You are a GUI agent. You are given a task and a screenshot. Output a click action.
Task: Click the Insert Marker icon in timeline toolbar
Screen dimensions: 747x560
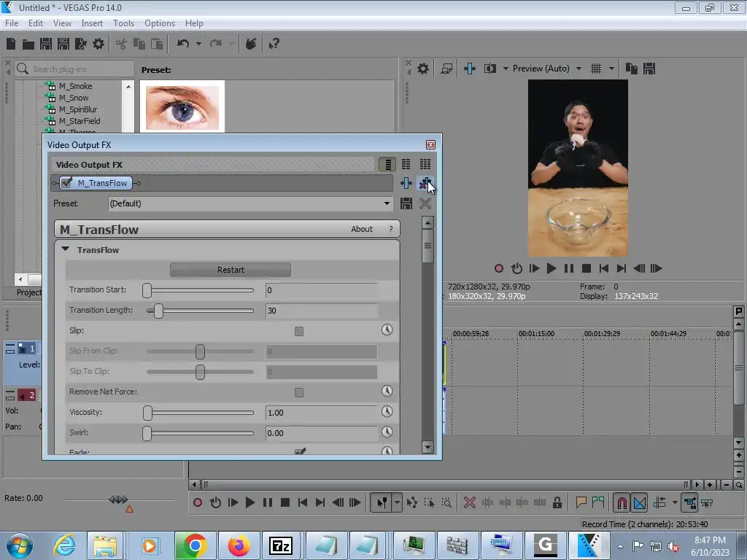coord(581,502)
